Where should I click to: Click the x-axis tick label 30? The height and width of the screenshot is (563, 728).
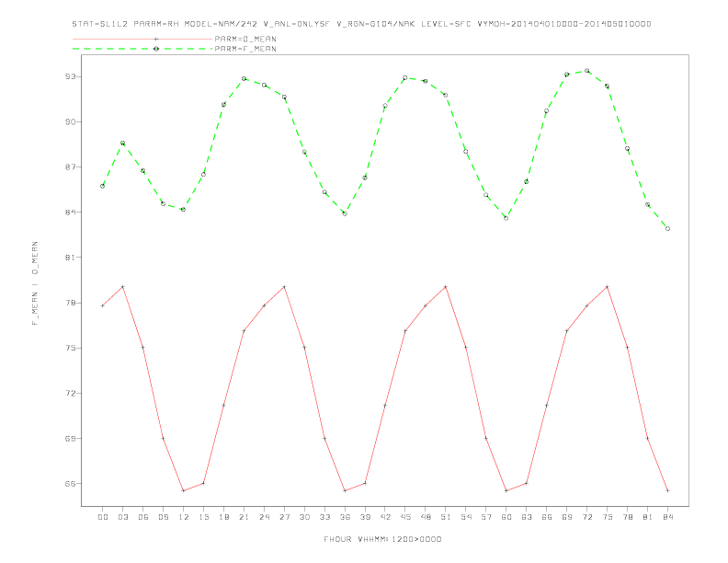(304, 517)
